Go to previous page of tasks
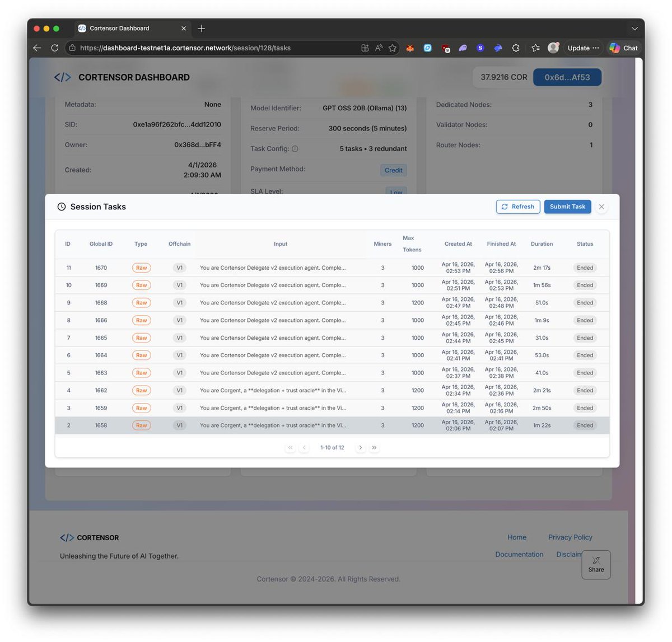The height and width of the screenshot is (642, 672). [x=304, y=448]
